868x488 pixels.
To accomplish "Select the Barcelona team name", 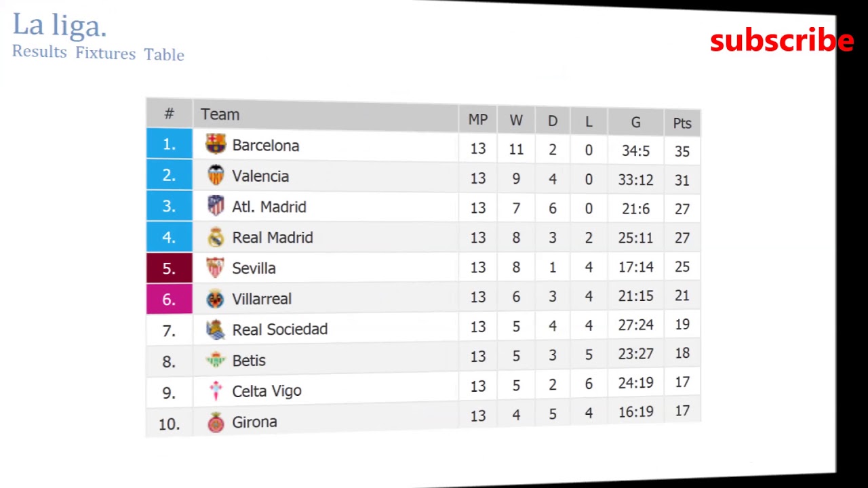I will (265, 146).
